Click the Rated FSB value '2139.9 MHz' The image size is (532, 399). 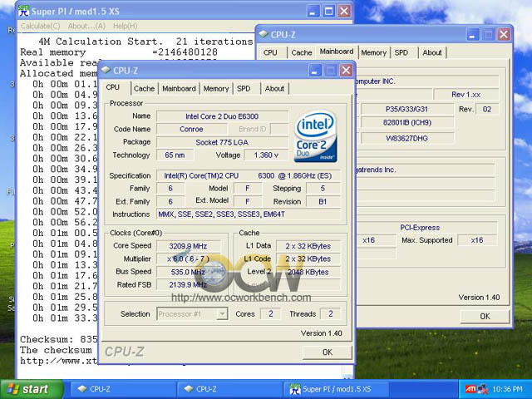(x=189, y=284)
